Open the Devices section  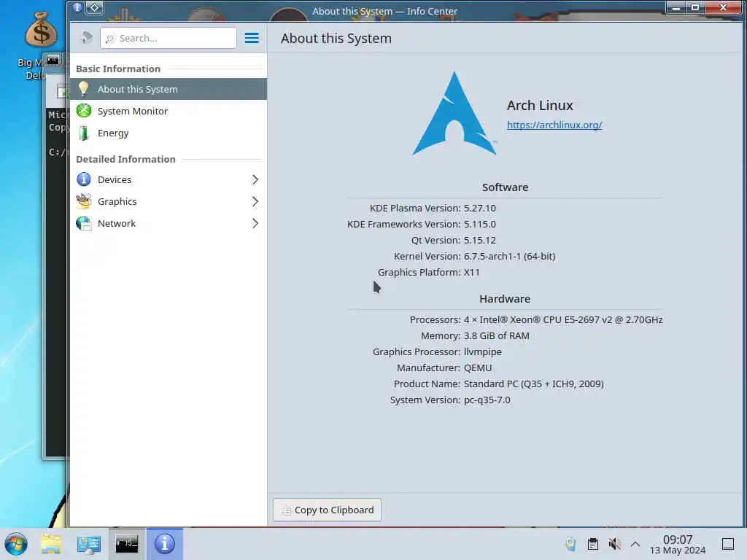click(169, 179)
